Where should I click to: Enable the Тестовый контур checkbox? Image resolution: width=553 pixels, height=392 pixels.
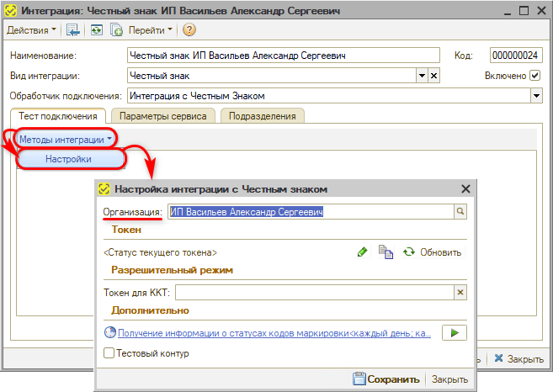[x=109, y=354]
